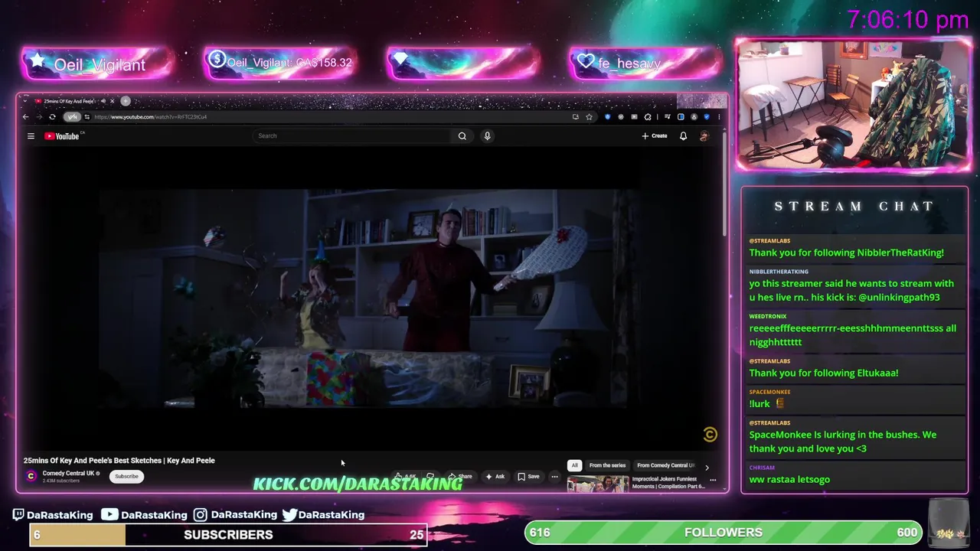Open the media control music-note icon
This screenshot has height=551, width=980.
click(668, 117)
